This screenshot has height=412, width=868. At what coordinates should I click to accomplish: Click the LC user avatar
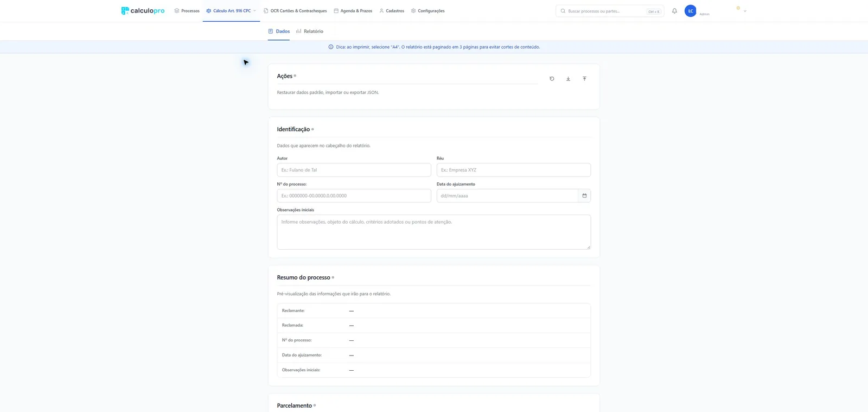click(691, 11)
